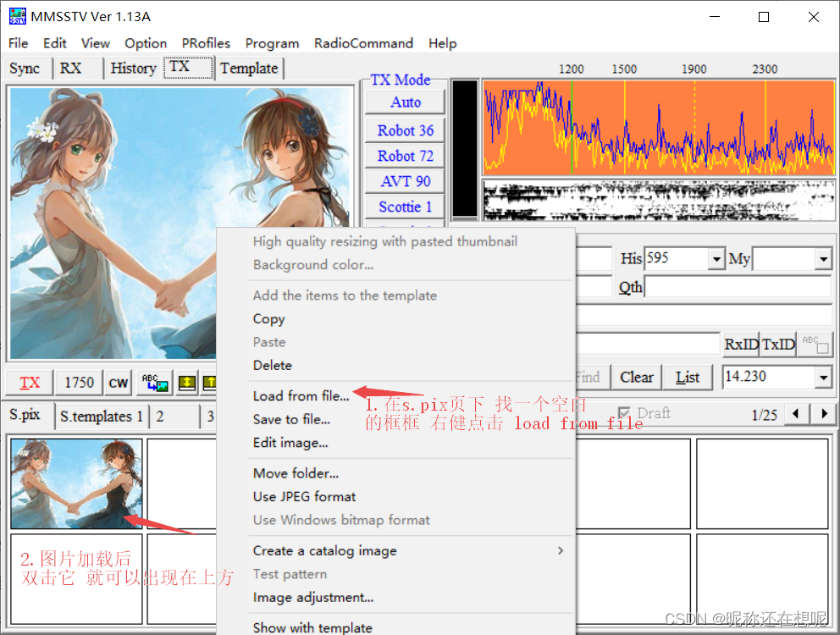840x635 pixels.
Task: Switch to the Template tab
Action: pos(249,69)
